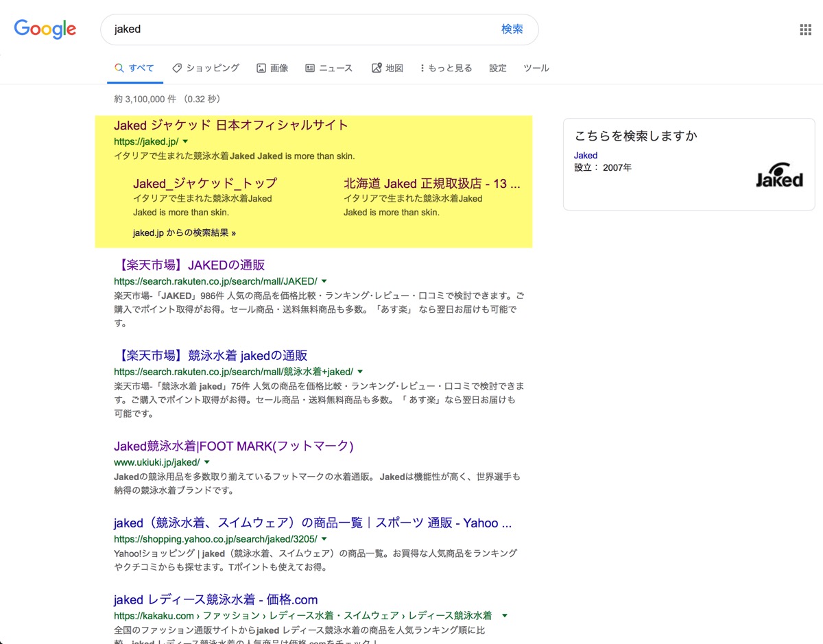Open 【楽天市場】JAKEDの通販 result

point(189,265)
